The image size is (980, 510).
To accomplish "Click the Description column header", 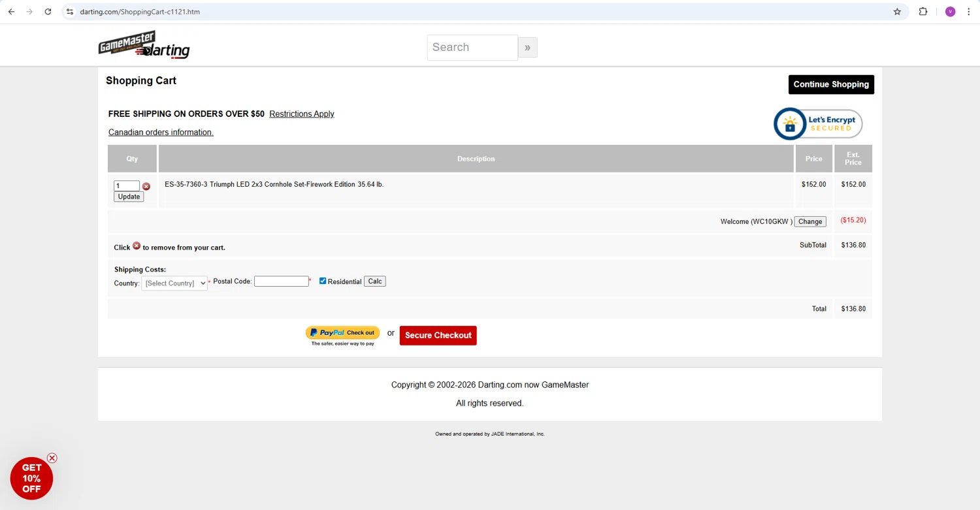I will point(476,159).
